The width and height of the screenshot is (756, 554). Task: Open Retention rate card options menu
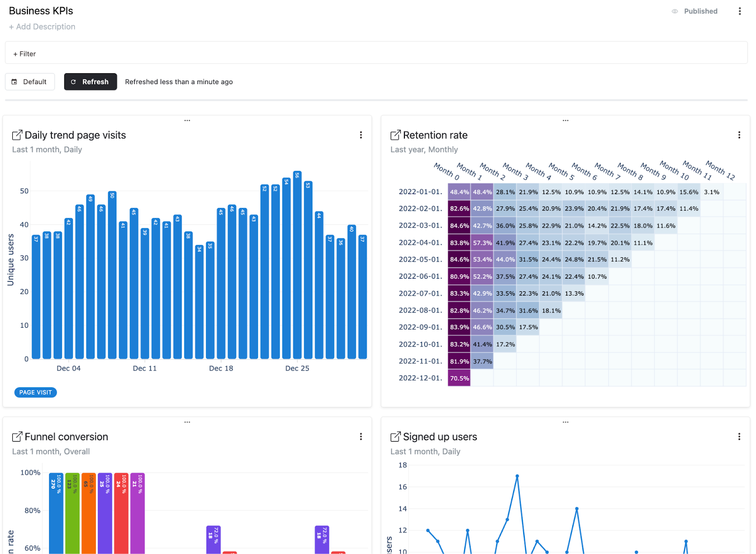[x=739, y=135]
